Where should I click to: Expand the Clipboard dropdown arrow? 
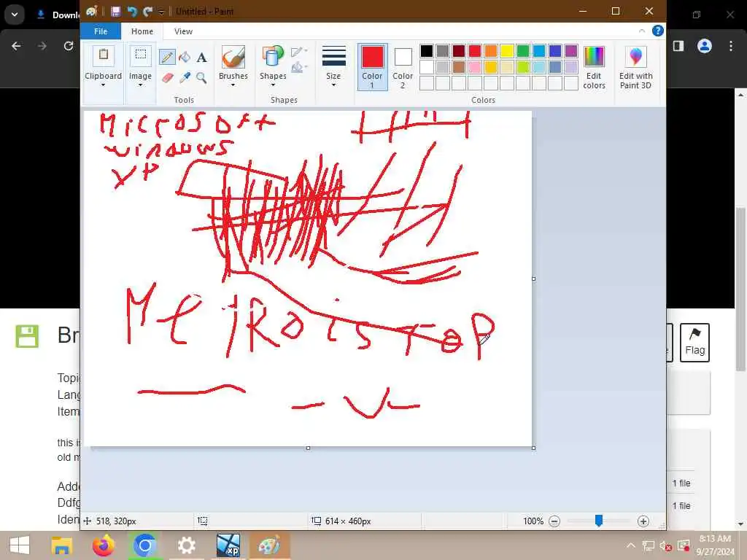pyautogui.click(x=103, y=85)
